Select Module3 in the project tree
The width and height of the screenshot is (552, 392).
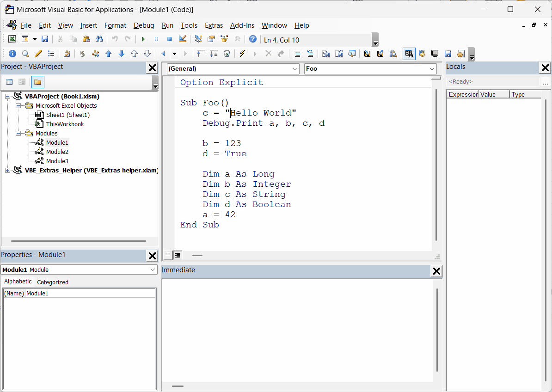57,161
